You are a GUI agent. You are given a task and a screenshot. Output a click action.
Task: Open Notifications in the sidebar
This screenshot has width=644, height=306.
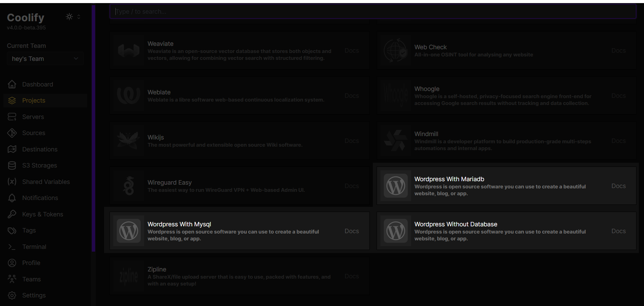[45, 198]
